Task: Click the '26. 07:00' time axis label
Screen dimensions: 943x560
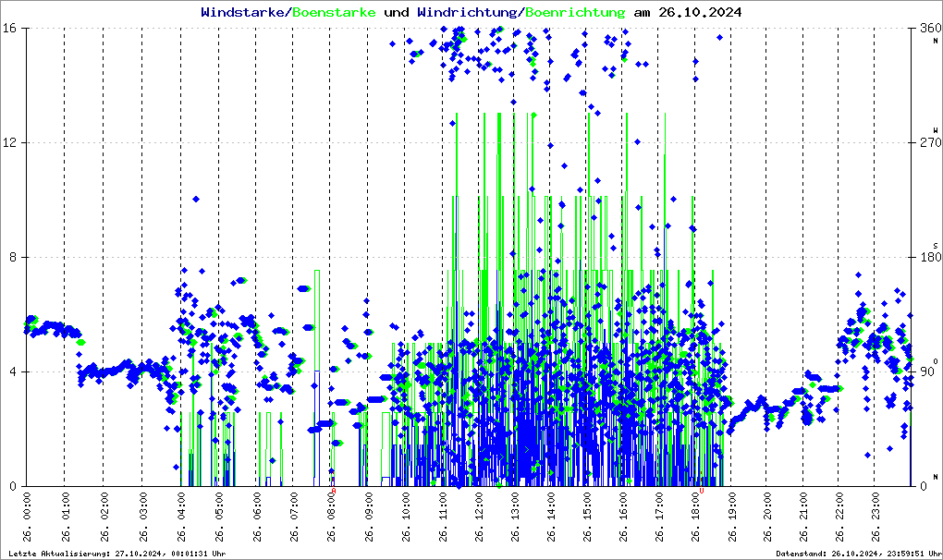Action: point(293,517)
